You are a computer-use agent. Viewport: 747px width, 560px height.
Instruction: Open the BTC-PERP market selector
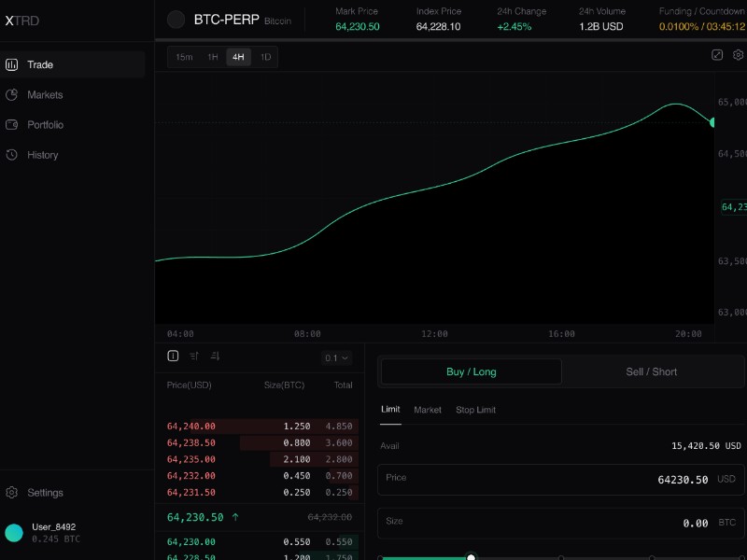point(229,20)
